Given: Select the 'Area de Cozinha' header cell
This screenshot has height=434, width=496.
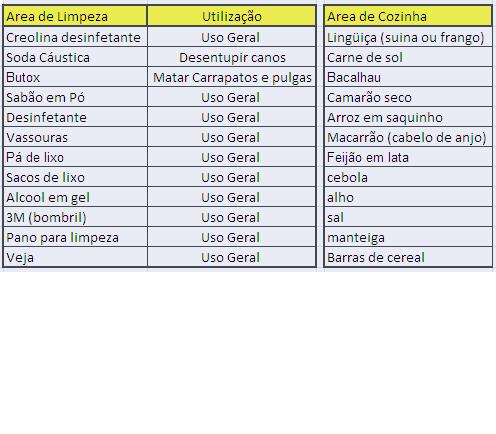Looking at the screenshot, I should click(x=408, y=16).
